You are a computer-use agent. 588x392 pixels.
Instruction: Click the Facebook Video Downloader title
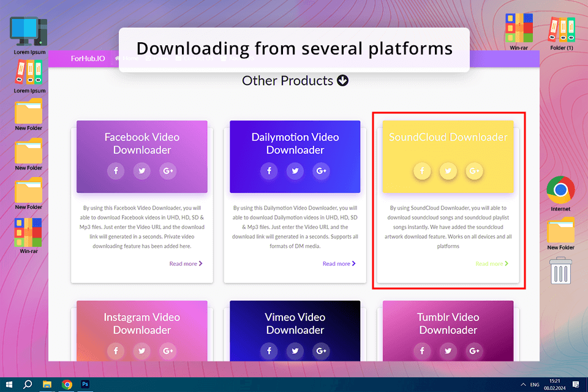pyautogui.click(x=141, y=143)
